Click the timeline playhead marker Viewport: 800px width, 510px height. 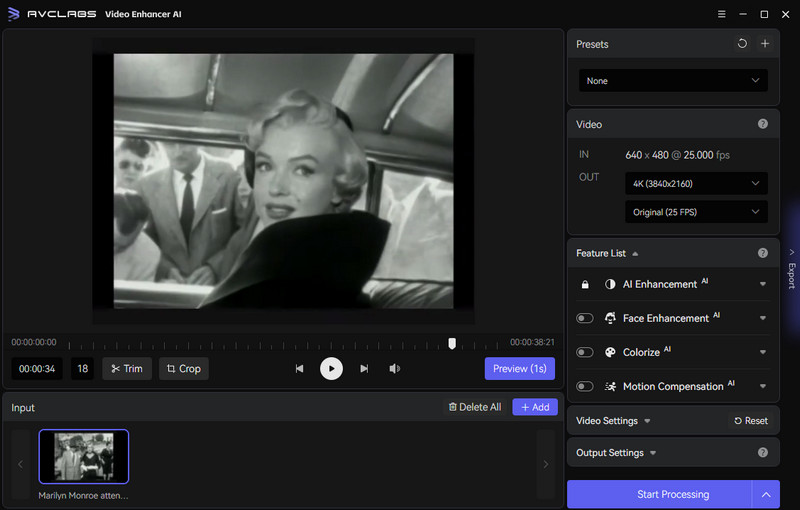point(452,344)
